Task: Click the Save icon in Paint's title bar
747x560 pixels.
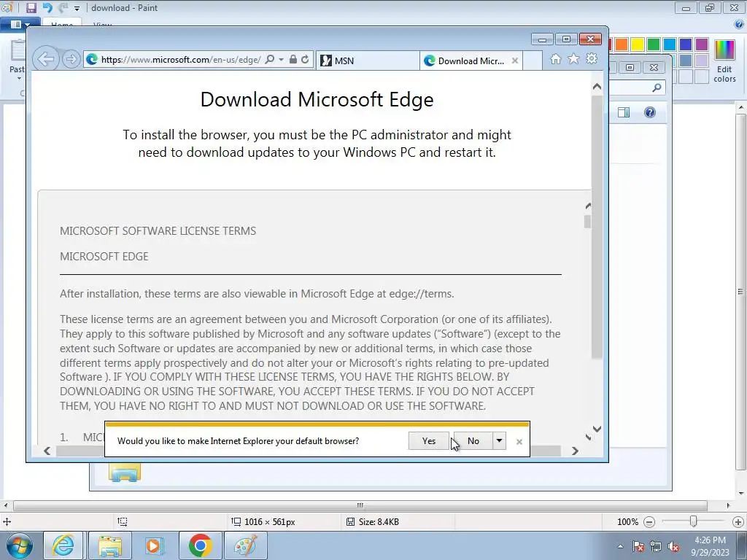Action: point(31,7)
